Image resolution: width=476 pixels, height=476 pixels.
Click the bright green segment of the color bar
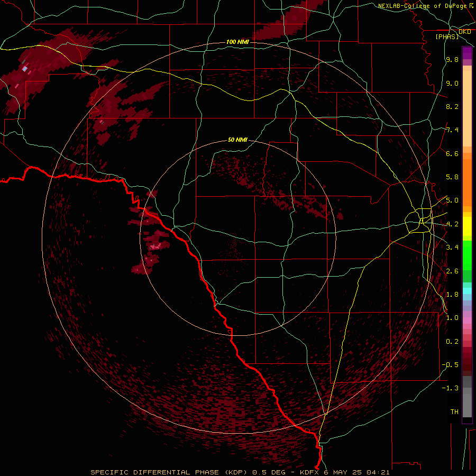pos(467,255)
